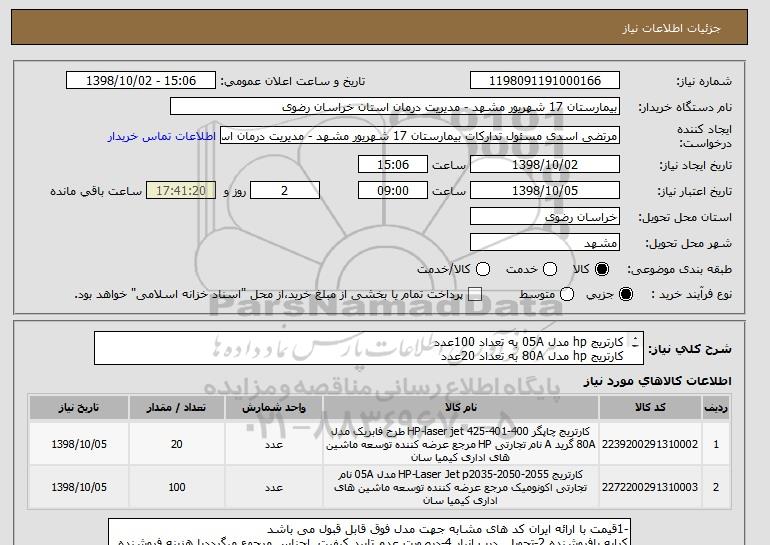
Task: Click the نام کالا column header
Action: point(461,408)
